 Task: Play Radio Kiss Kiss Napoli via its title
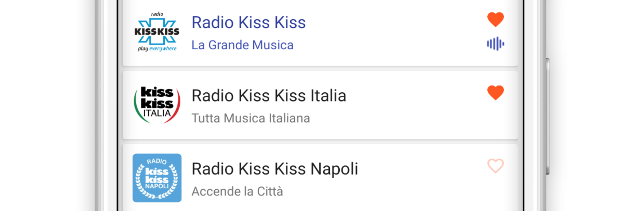(x=275, y=169)
